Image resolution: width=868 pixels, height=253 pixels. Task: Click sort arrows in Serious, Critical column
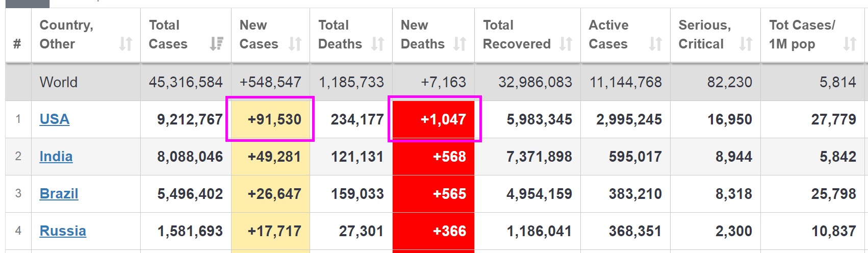[746, 44]
